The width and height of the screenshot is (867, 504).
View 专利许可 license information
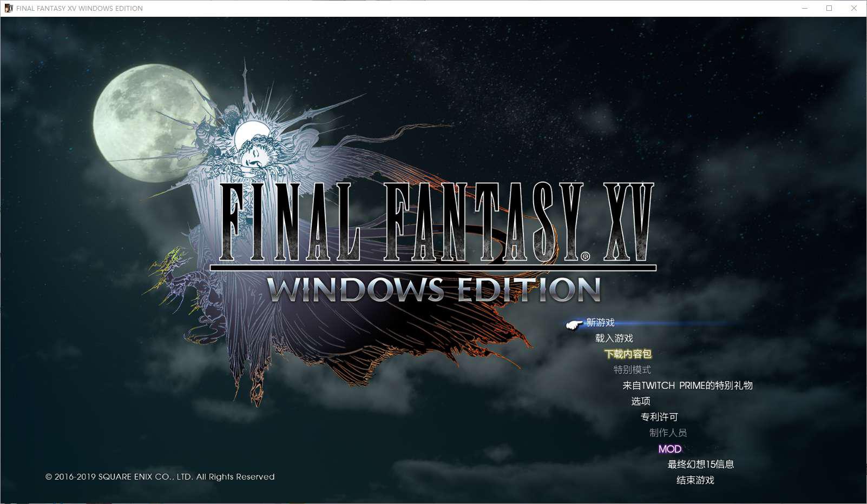(659, 416)
